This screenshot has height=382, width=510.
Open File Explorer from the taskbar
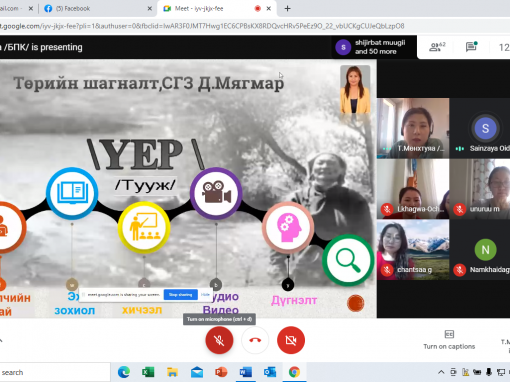pos(172,372)
